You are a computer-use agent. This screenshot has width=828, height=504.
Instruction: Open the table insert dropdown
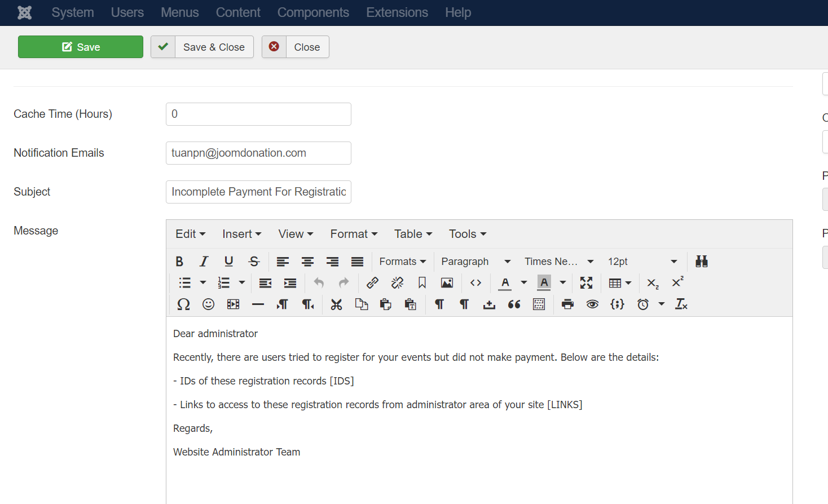620,283
